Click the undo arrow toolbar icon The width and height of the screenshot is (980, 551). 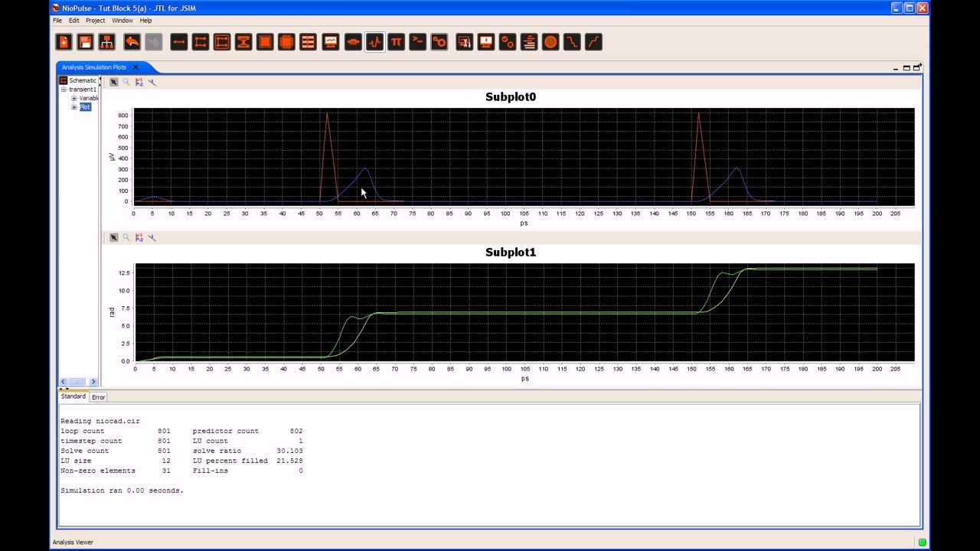(x=132, y=42)
